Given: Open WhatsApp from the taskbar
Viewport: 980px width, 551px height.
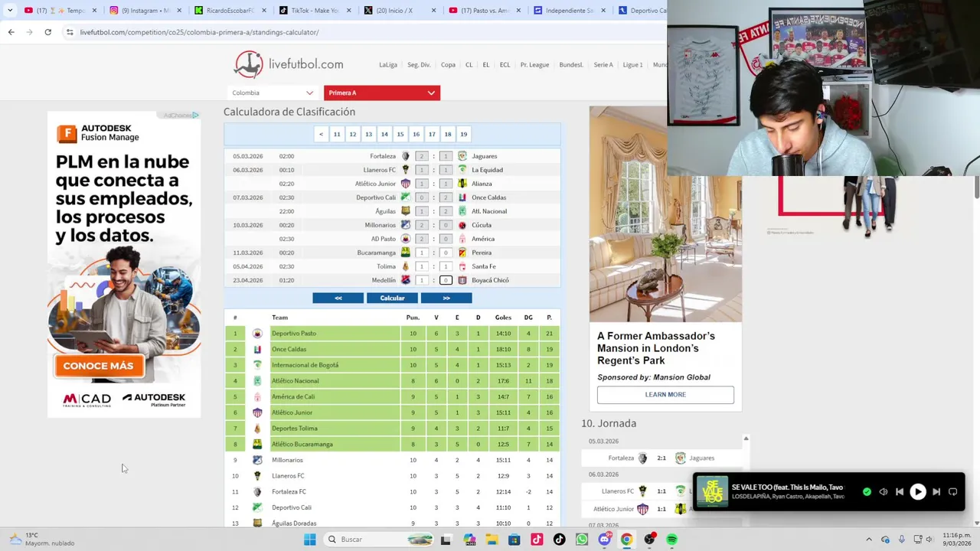Looking at the screenshot, I should coord(582,540).
